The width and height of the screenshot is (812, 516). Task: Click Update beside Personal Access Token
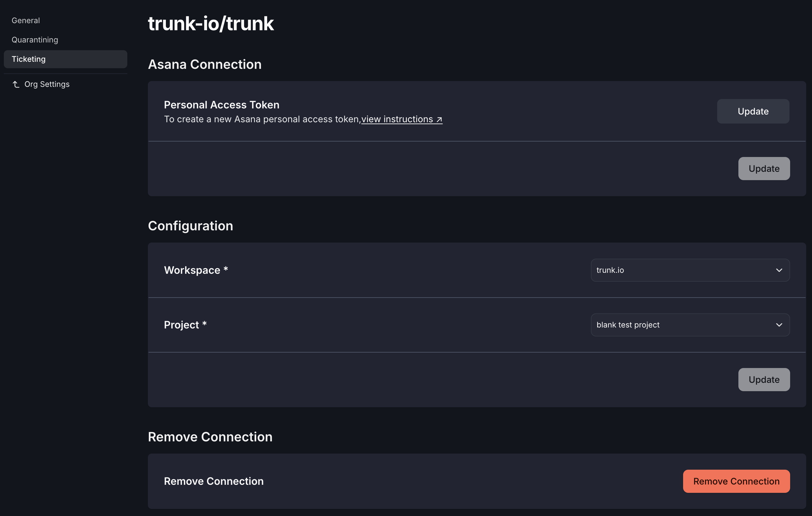753,111
